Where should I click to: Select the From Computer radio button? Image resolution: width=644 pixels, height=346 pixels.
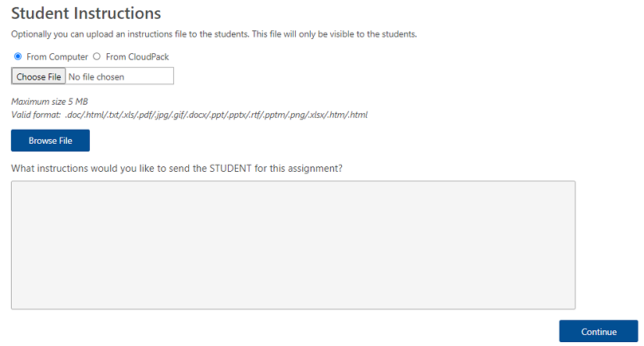18,57
